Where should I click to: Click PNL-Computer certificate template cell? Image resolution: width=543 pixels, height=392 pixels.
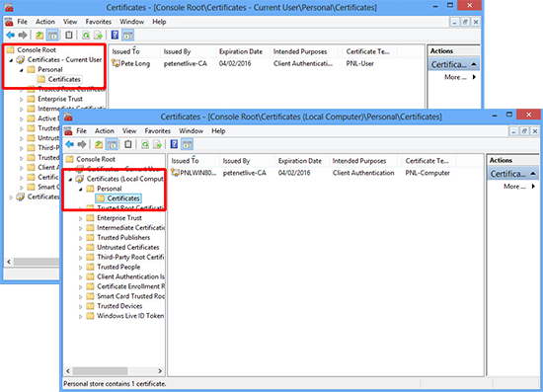[427, 173]
